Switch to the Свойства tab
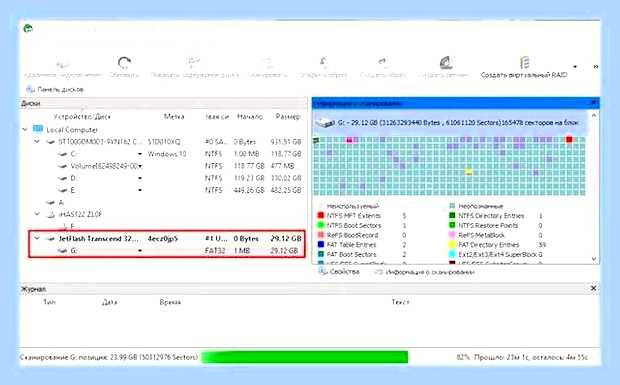The width and height of the screenshot is (620, 385). [x=340, y=272]
